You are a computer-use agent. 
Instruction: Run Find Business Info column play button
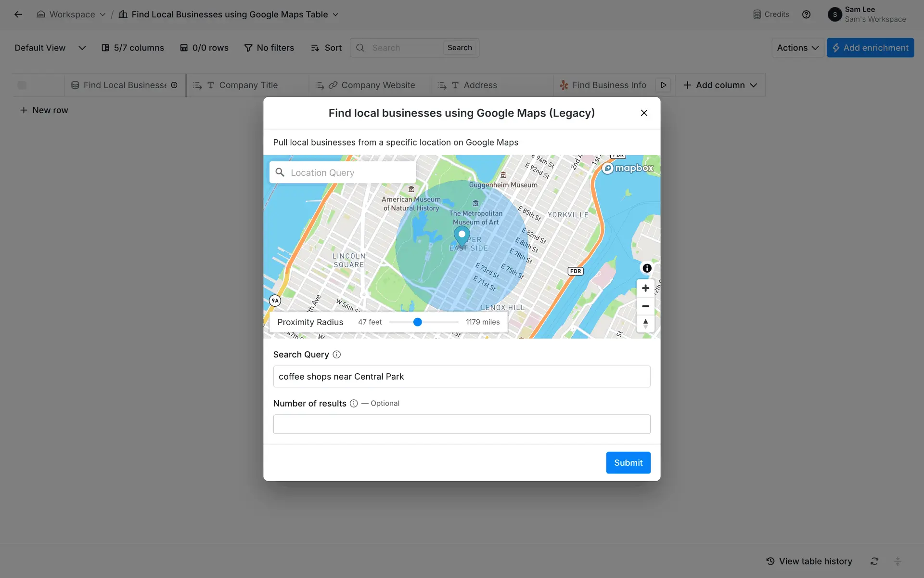point(663,85)
